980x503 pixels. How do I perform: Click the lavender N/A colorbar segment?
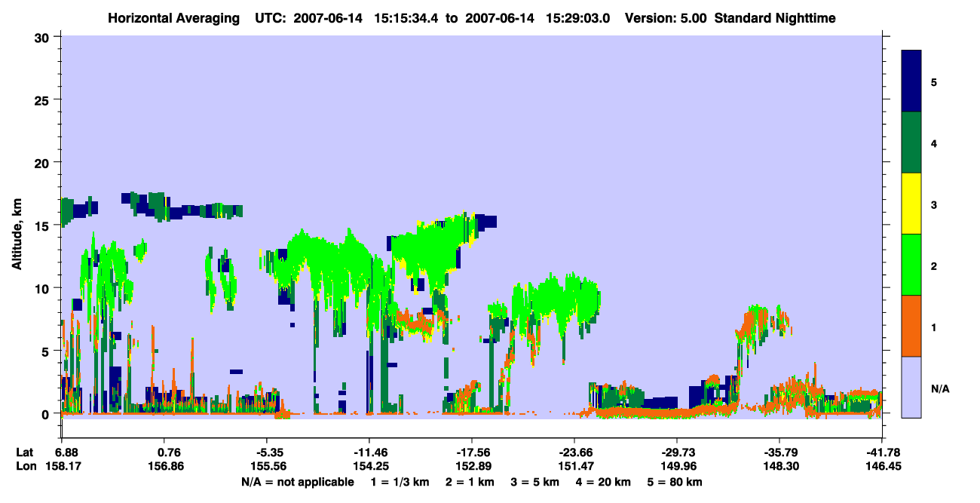click(911, 386)
